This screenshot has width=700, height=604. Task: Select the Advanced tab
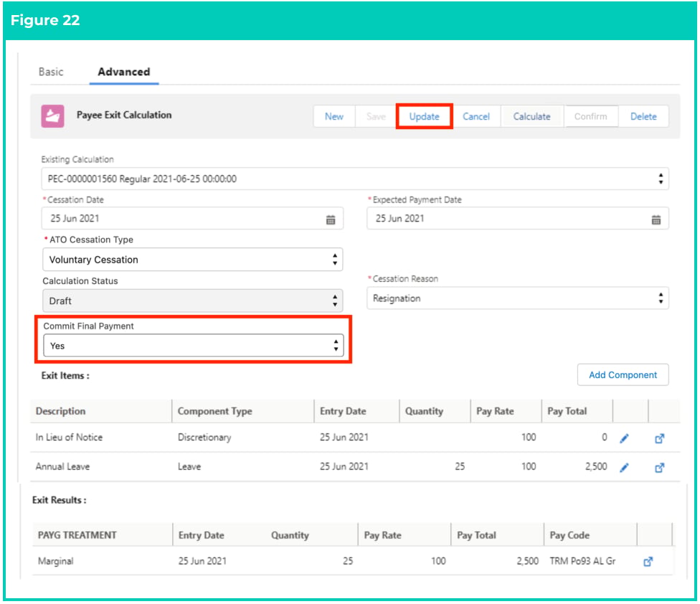(123, 72)
